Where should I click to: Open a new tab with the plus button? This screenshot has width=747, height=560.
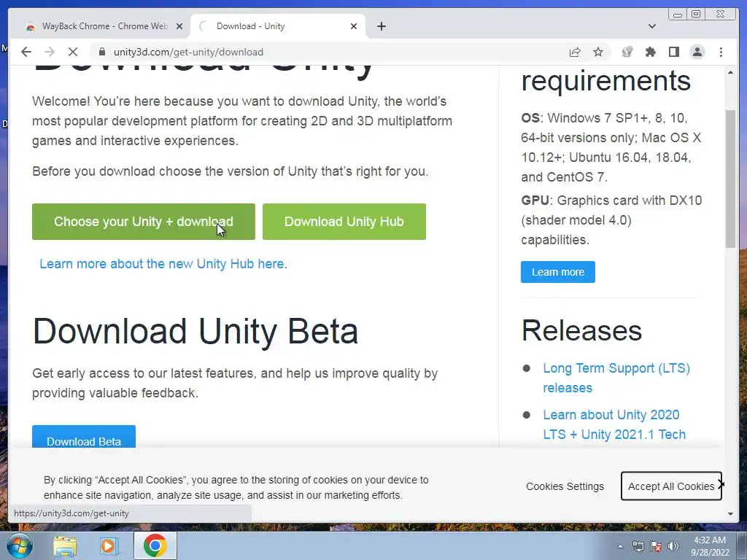pos(381,26)
